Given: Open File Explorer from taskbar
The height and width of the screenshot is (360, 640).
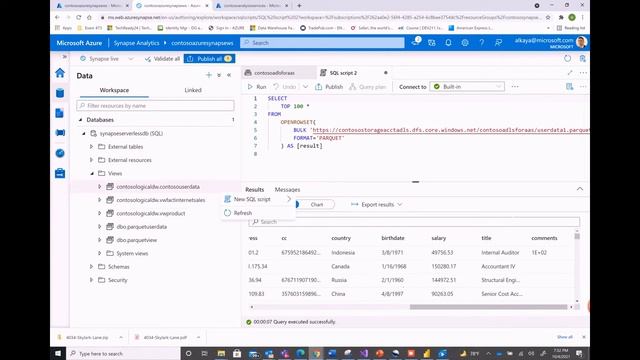Looking at the screenshot, I should tap(221, 353).
